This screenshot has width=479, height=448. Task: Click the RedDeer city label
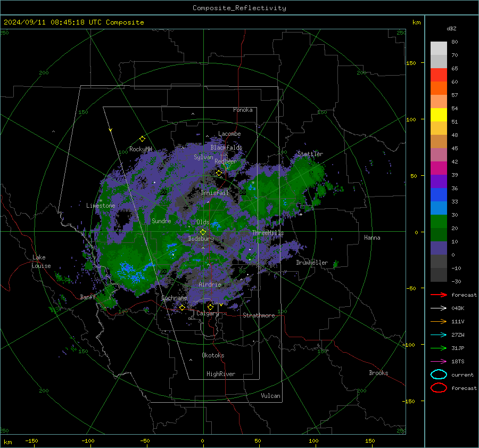click(x=226, y=161)
